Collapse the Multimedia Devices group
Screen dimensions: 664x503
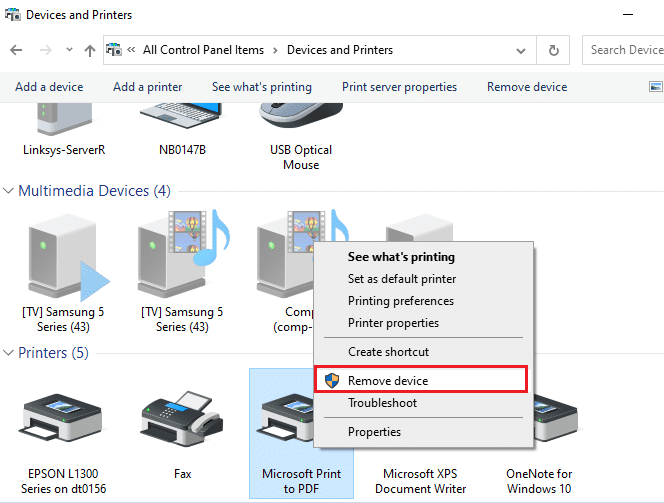[x=10, y=191]
